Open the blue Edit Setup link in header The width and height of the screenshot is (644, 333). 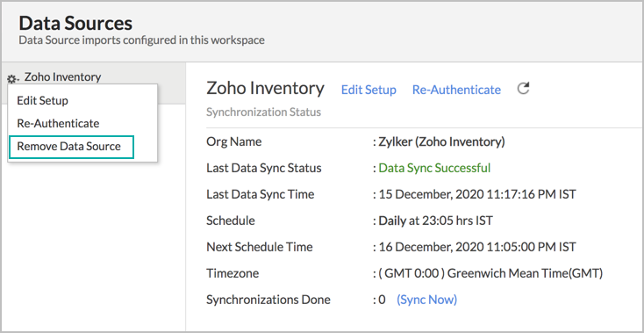coord(369,90)
